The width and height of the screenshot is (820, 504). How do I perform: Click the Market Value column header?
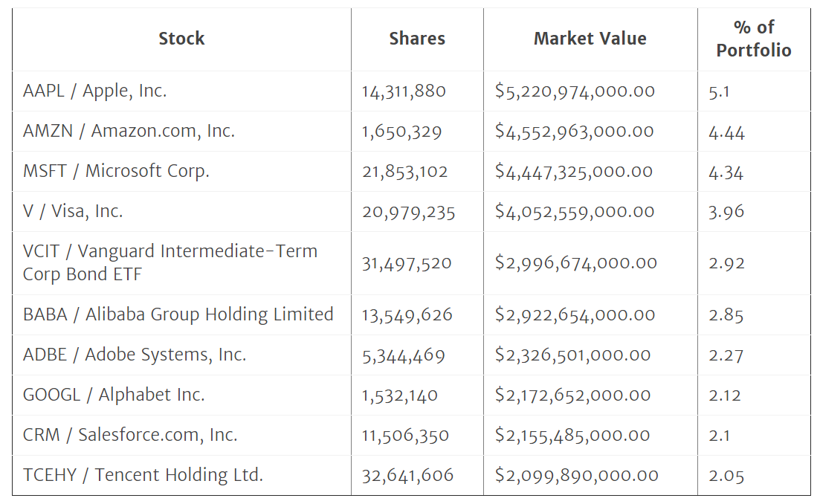tap(590, 39)
